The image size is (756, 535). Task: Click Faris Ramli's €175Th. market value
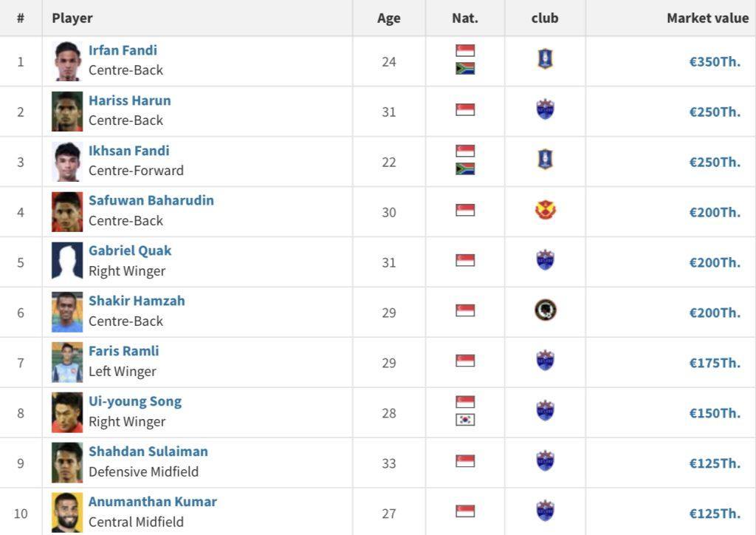715,363
